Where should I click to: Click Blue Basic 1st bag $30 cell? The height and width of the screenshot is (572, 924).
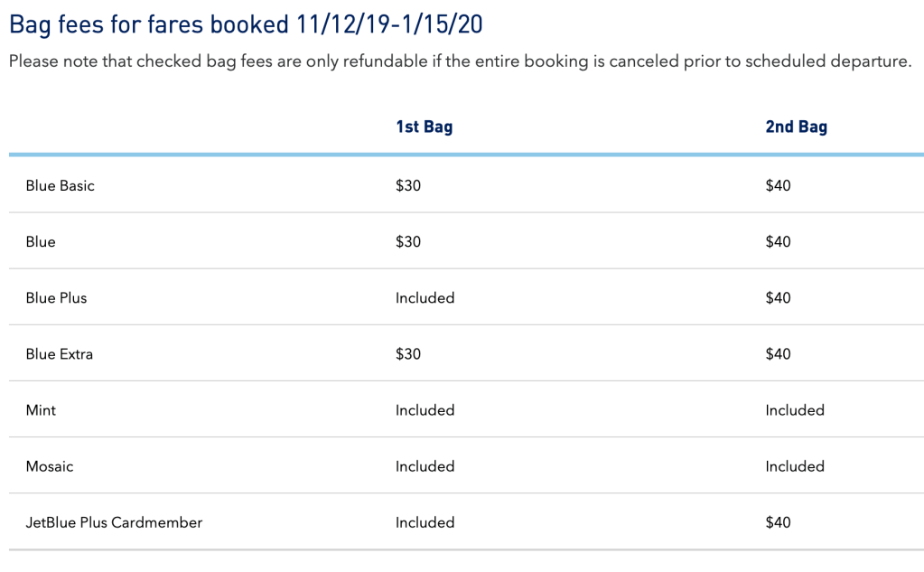[408, 186]
